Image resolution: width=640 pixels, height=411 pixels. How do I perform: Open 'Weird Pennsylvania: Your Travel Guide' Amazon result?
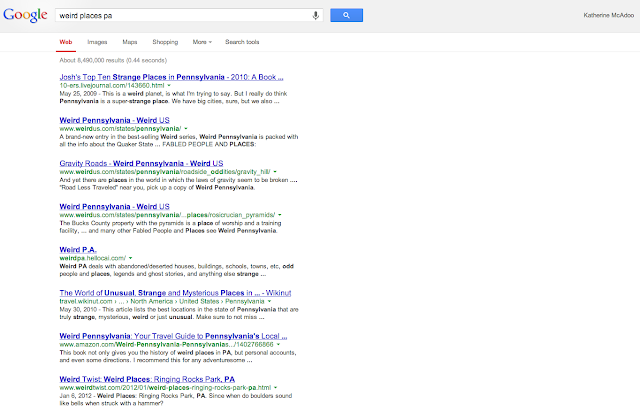pos(173,336)
